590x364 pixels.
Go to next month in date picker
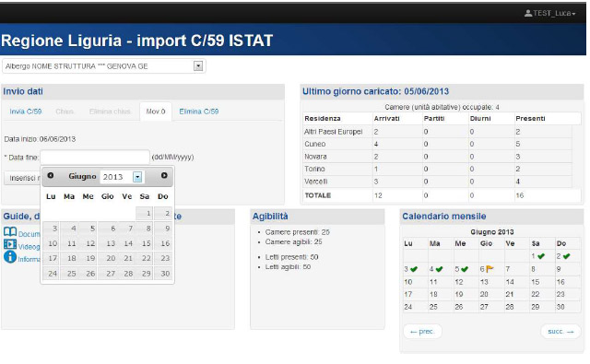pyautogui.click(x=164, y=176)
